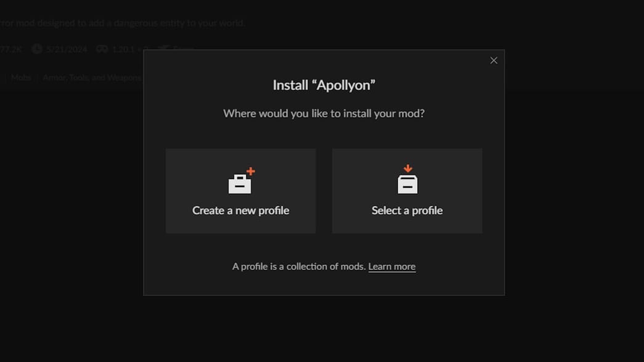Select the "Create a new profile" option
This screenshot has height=362, width=644.
(240, 191)
